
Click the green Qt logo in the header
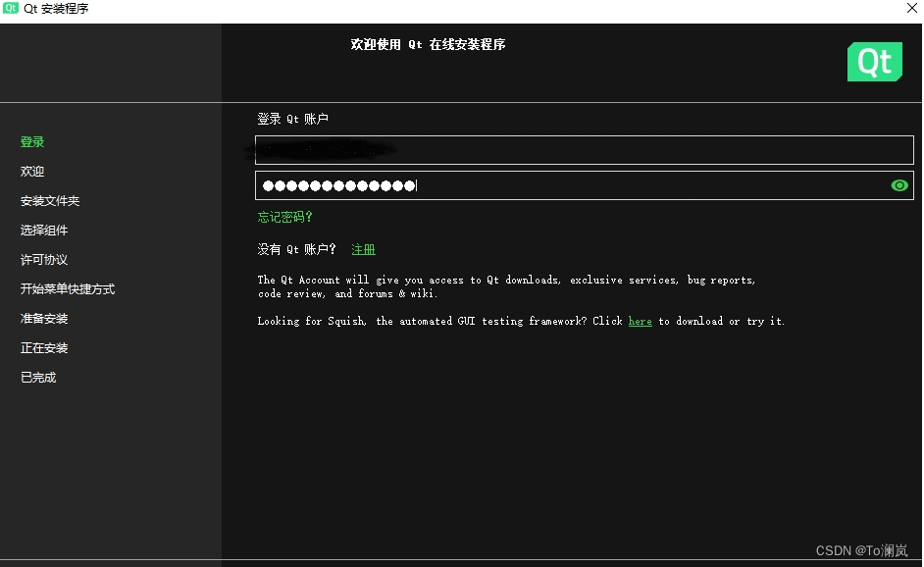pyautogui.click(x=875, y=62)
